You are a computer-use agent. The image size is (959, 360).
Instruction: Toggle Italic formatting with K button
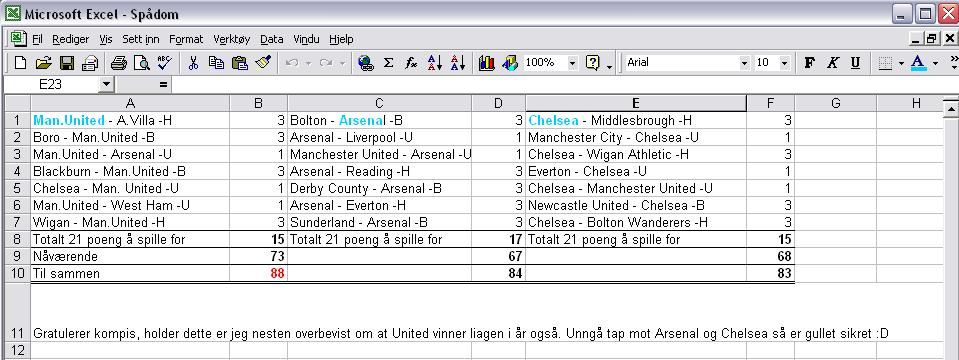coord(832,62)
